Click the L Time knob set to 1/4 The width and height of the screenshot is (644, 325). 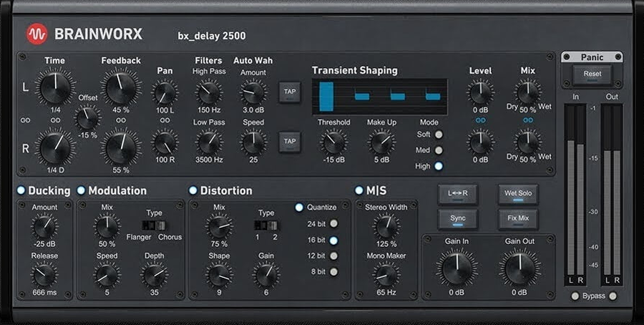click(55, 88)
